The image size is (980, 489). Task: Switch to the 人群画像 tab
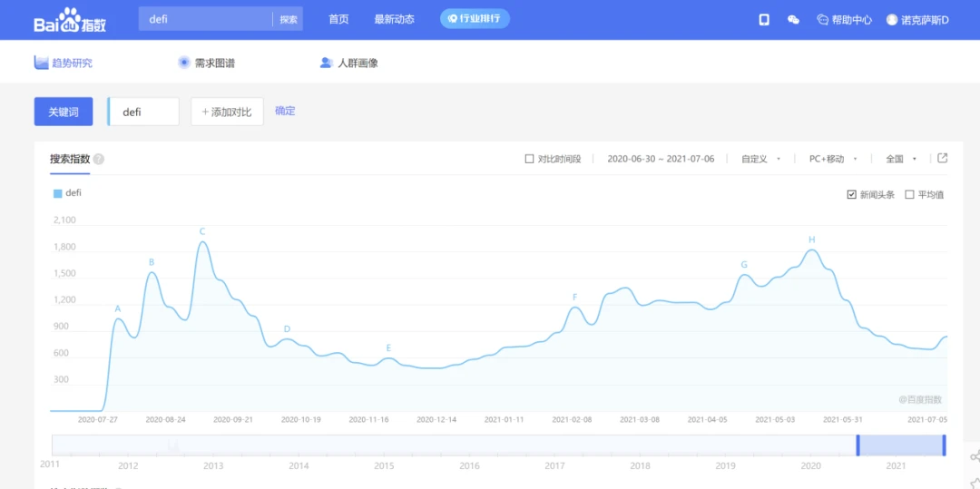tap(348, 63)
